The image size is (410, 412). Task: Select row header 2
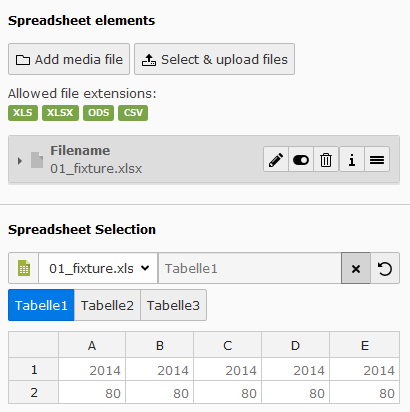coord(34,393)
